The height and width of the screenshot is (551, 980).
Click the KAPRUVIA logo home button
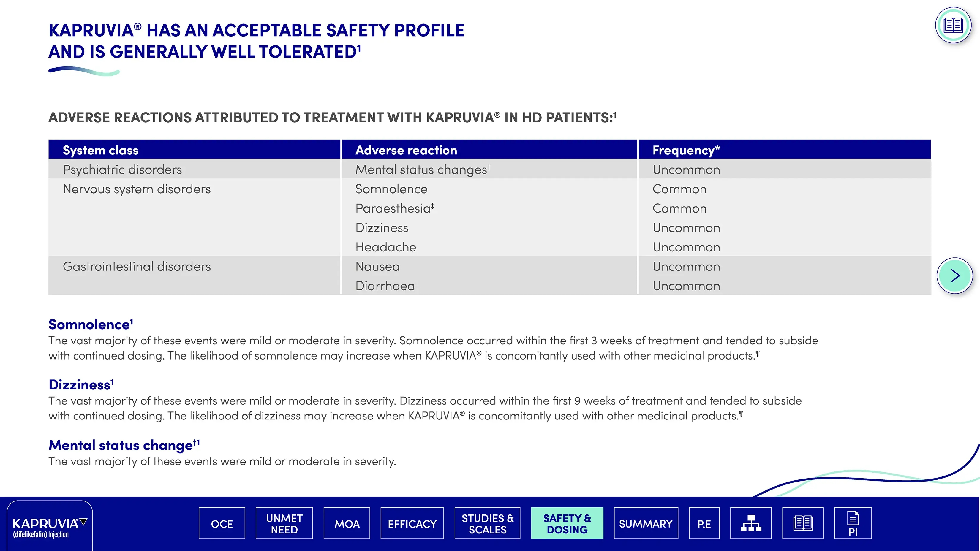[50, 527]
